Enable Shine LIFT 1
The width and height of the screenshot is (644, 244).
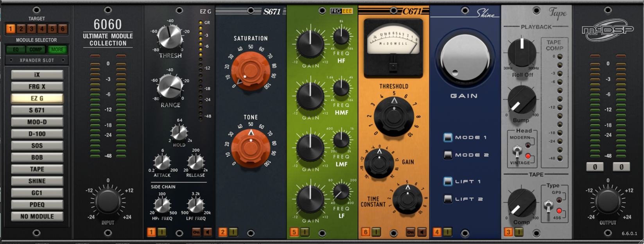click(x=448, y=182)
